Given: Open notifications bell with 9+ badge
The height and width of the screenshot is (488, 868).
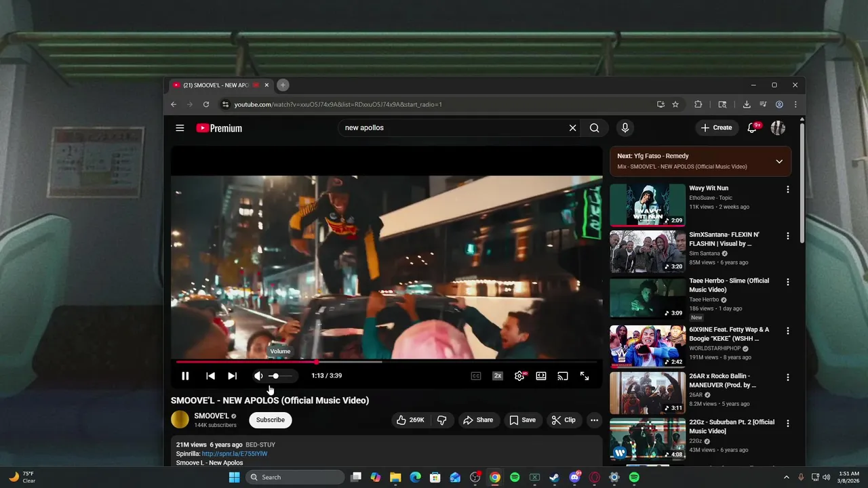Looking at the screenshot, I should click(753, 127).
